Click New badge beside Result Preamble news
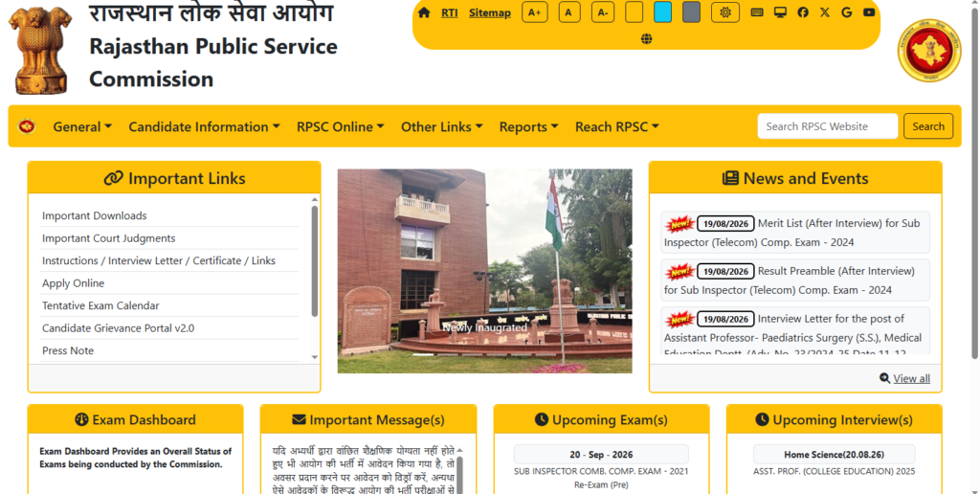Screen dimensions: 980x494 point(679,271)
